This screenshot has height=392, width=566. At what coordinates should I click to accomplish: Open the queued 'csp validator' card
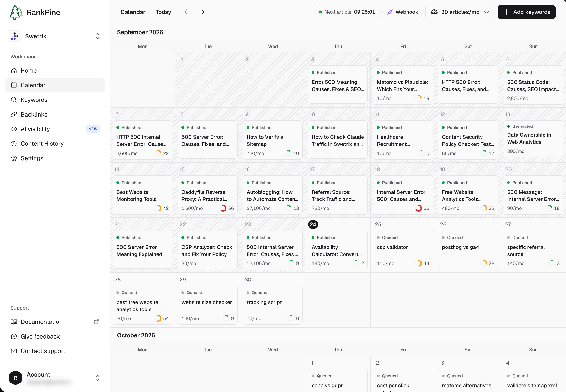[x=403, y=250]
